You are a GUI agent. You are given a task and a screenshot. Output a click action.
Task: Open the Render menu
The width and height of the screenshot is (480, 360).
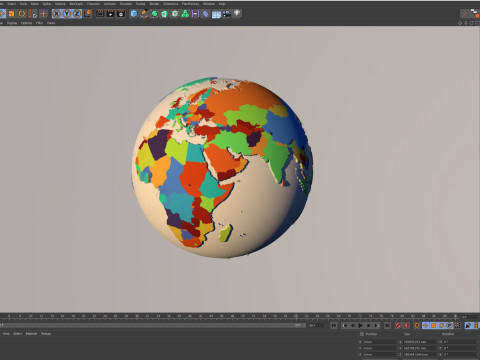[x=154, y=4]
